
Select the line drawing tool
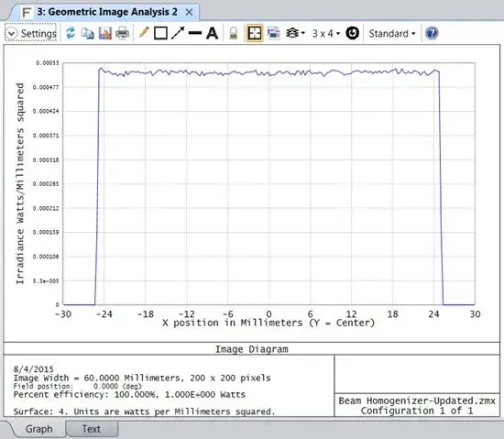195,33
